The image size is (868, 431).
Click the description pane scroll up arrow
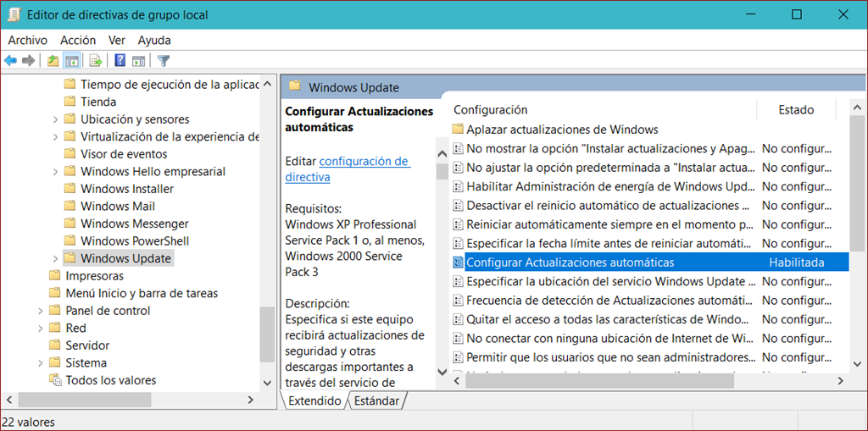(x=442, y=154)
